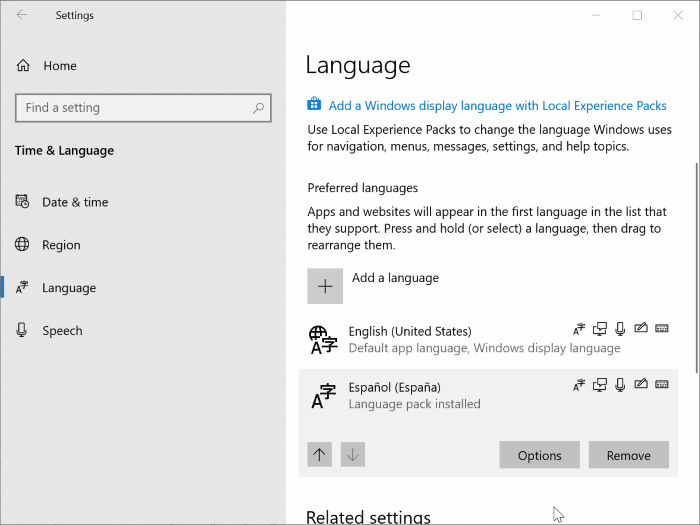Click English row handwriting feature icon
This screenshot has height=525, width=700.
[641, 328]
